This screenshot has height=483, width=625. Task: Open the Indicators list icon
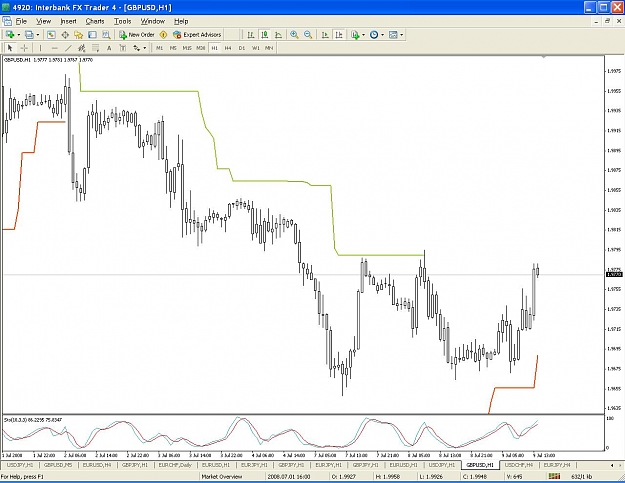(355, 35)
